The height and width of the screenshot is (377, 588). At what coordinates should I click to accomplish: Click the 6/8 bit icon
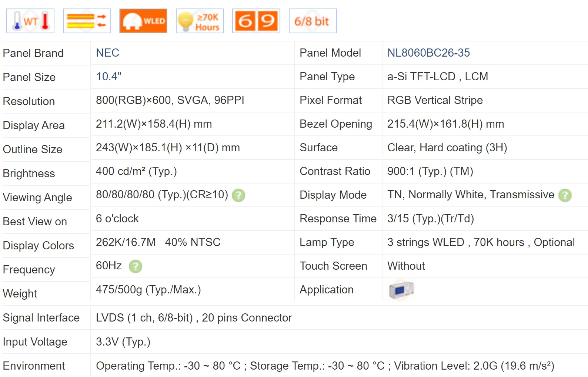point(313,21)
